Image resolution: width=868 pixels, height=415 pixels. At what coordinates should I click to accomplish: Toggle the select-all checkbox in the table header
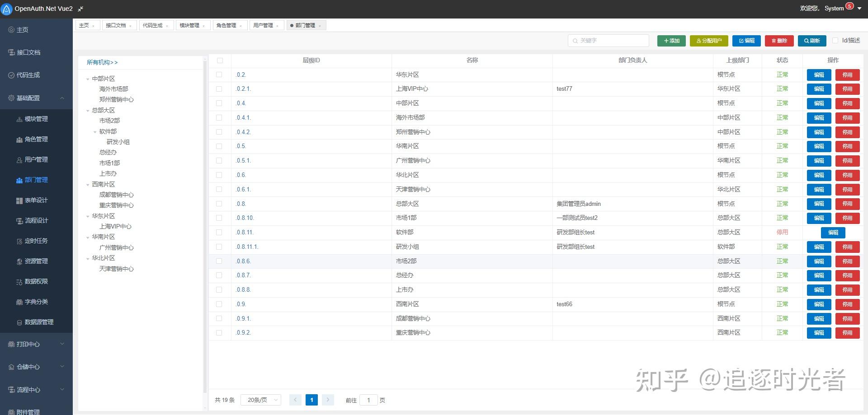coord(220,60)
